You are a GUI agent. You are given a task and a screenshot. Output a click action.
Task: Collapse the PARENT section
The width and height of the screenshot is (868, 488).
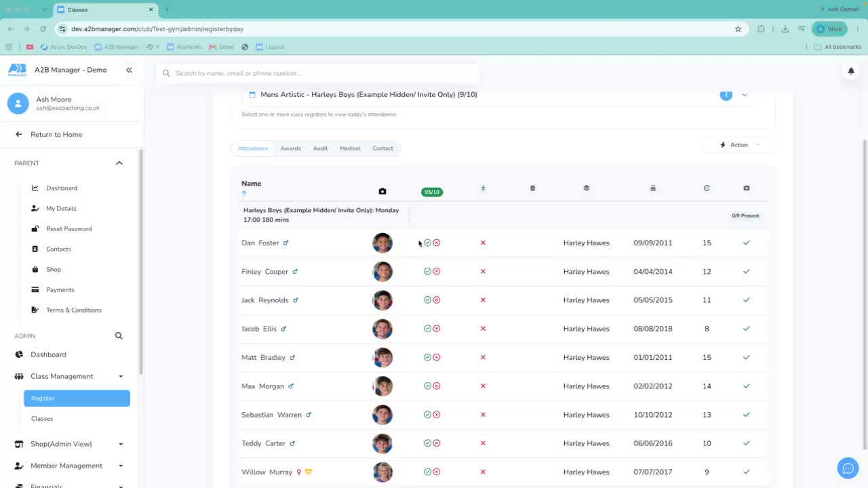click(119, 163)
